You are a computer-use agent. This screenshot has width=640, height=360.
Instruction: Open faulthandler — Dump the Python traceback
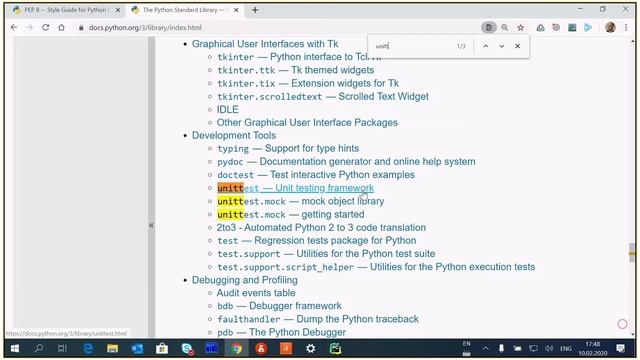coord(318,319)
